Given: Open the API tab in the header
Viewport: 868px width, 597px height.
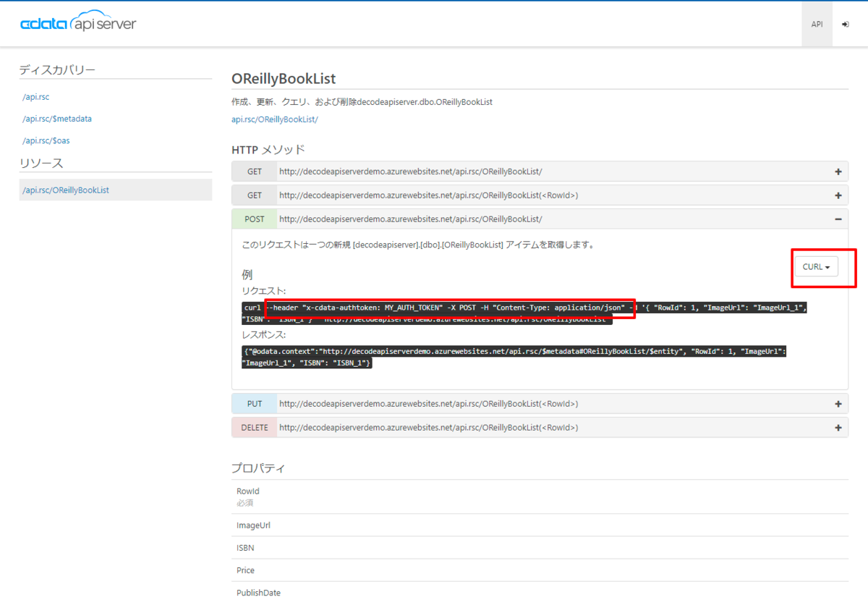Looking at the screenshot, I should [x=817, y=24].
